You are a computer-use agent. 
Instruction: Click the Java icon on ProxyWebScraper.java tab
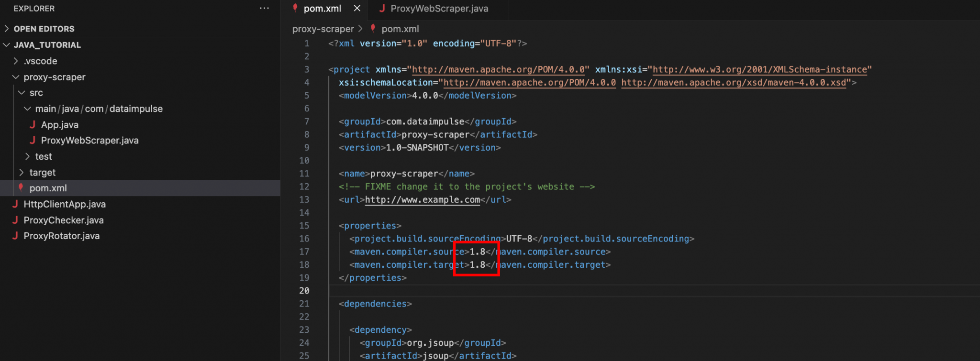382,8
